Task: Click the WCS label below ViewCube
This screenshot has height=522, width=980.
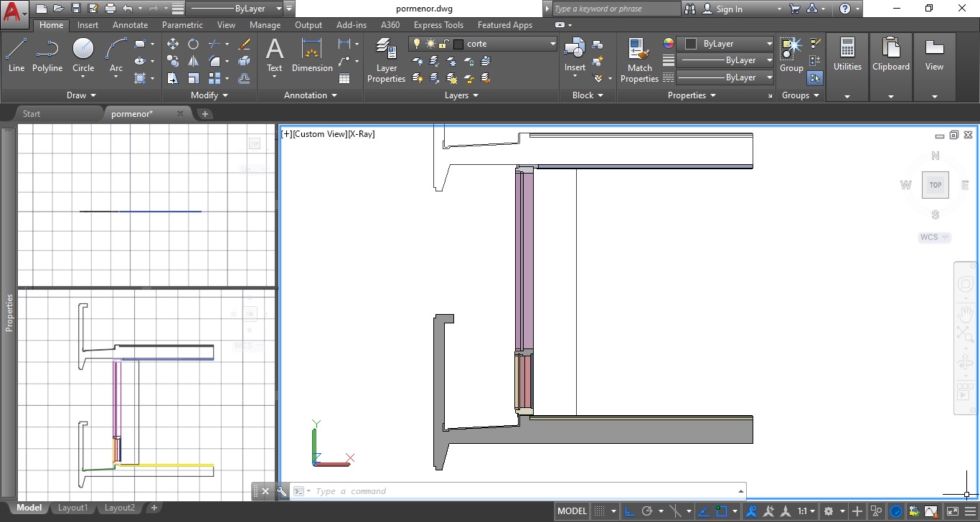Action: (x=933, y=237)
